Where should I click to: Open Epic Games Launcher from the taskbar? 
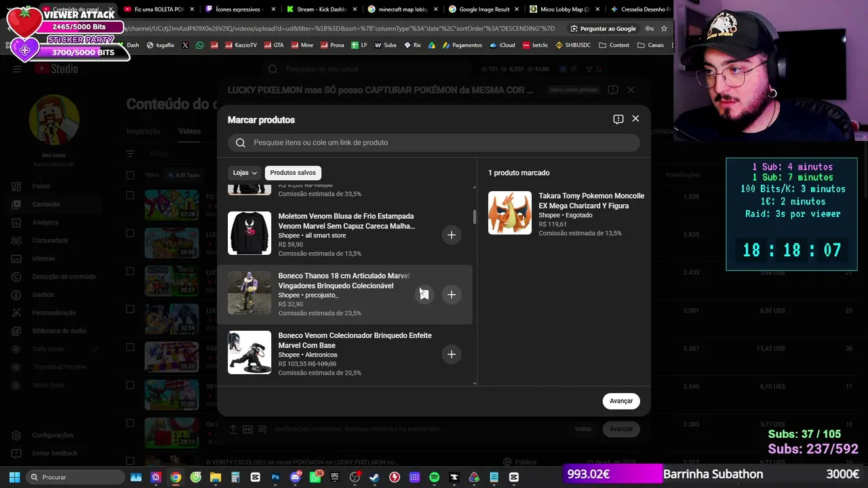tap(335, 477)
